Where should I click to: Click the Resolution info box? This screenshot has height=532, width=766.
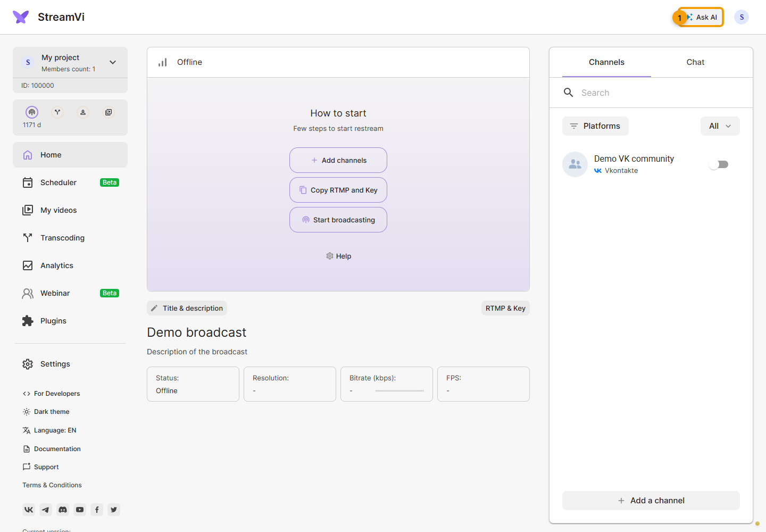point(290,384)
